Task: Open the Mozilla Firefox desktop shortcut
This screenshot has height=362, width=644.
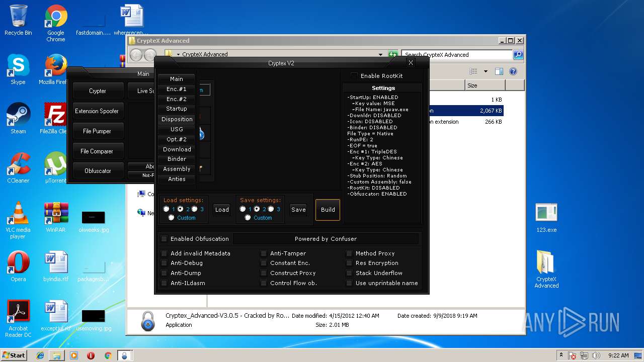Action: (54, 69)
